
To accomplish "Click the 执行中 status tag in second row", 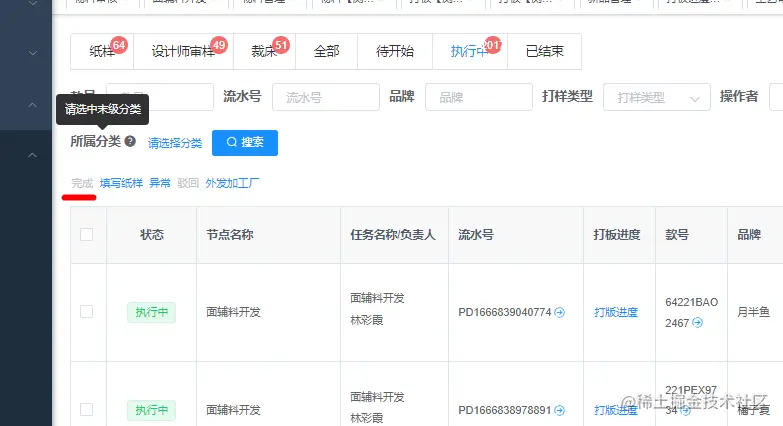I will tap(151, 411).
